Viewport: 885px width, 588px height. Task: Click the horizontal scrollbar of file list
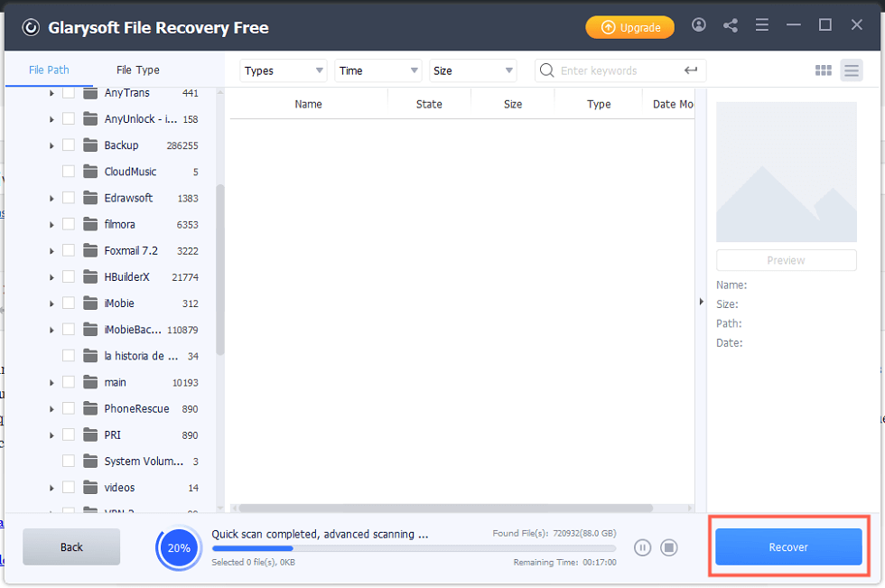pyautogui.click(x=445, y=508)
